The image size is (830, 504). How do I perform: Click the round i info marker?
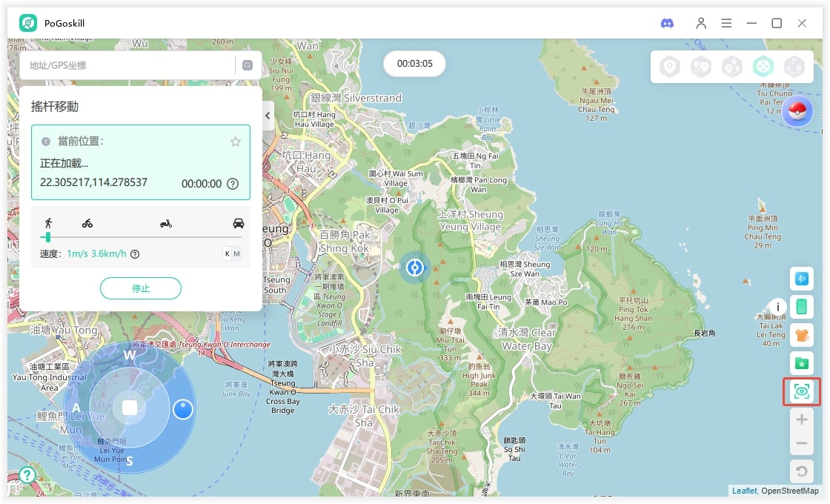coord(777,307)
